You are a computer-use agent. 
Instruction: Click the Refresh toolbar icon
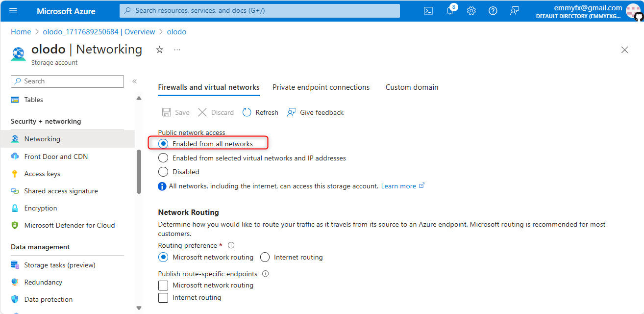pos(247,112)
